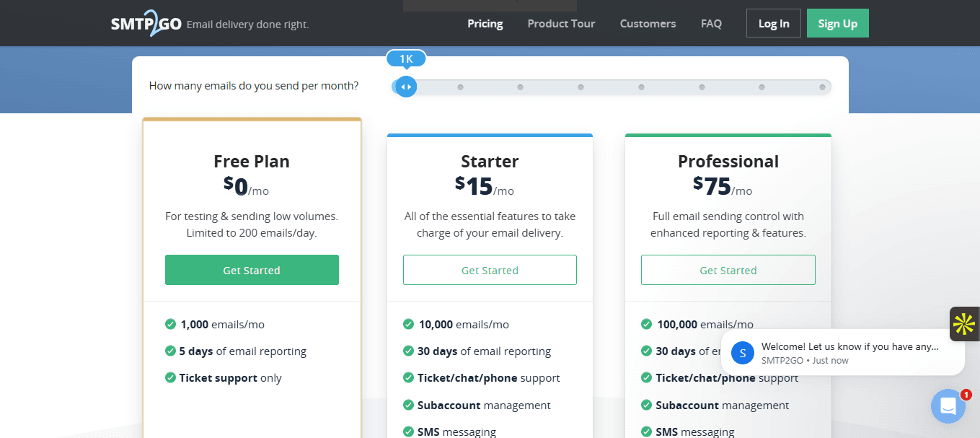Click the 1,000 emails/mo checkmark icon
This screenshot has height=438, width=980.
[x=171, y=325]
